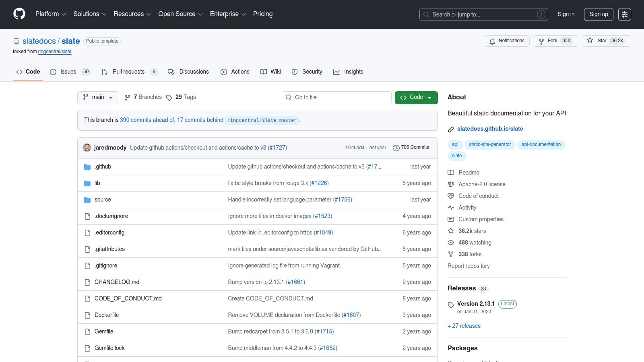
Task: Visit the slatedocs.github.io/slate link
Action: (x=490, y=129)
